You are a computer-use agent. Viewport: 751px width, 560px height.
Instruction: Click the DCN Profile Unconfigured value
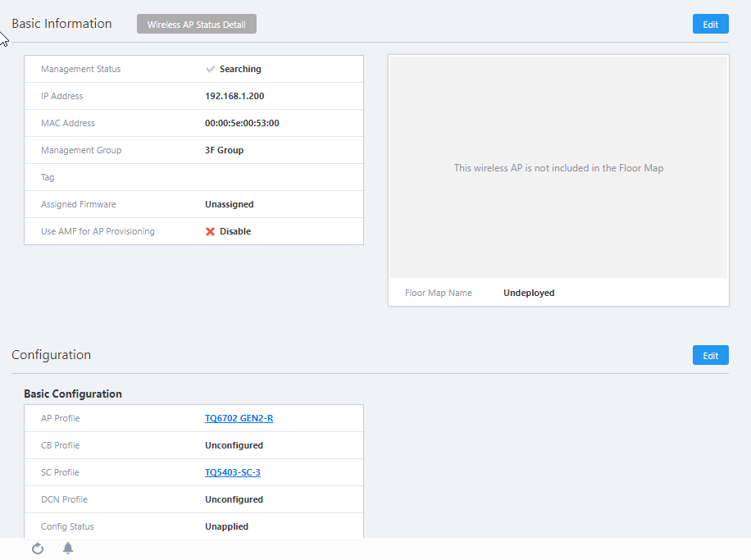coord(234,500)
